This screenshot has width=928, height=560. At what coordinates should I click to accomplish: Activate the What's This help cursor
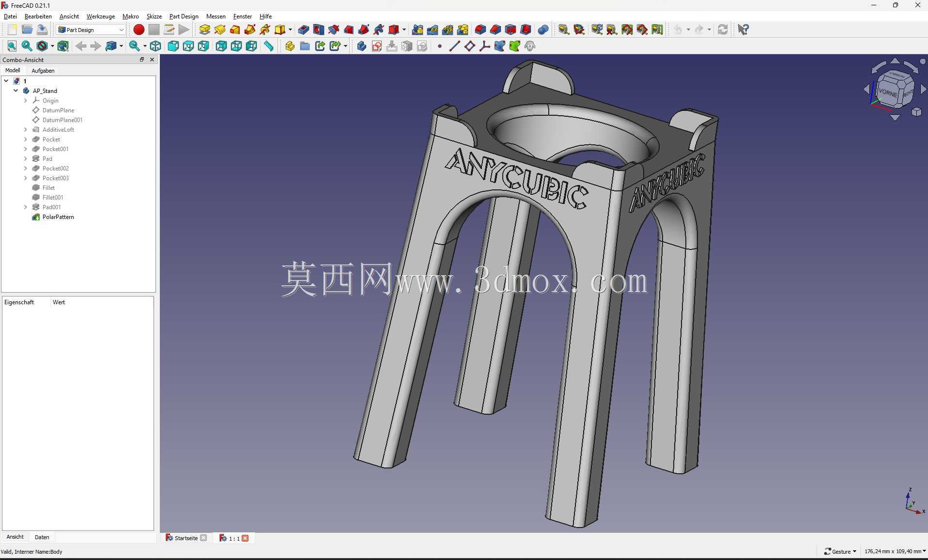click(743, 30)
